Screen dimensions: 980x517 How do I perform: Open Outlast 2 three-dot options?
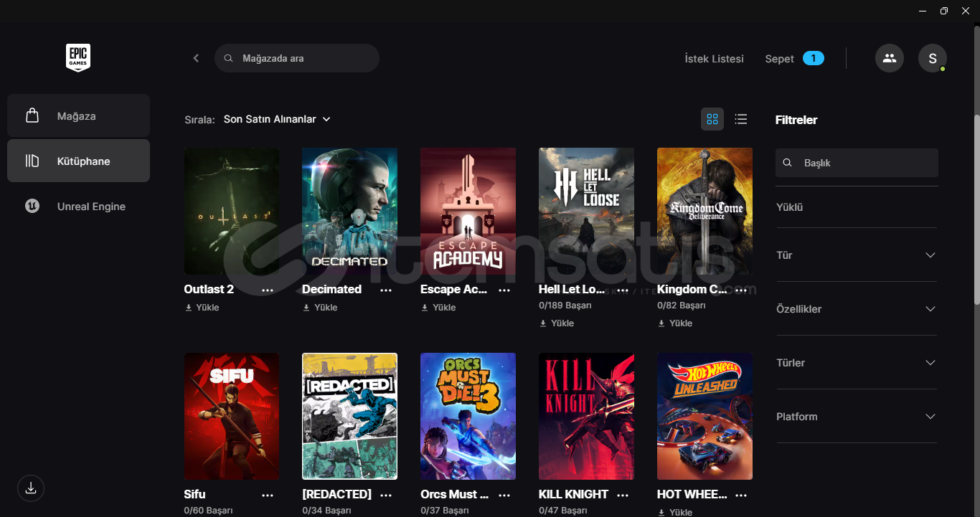point(268,290)
